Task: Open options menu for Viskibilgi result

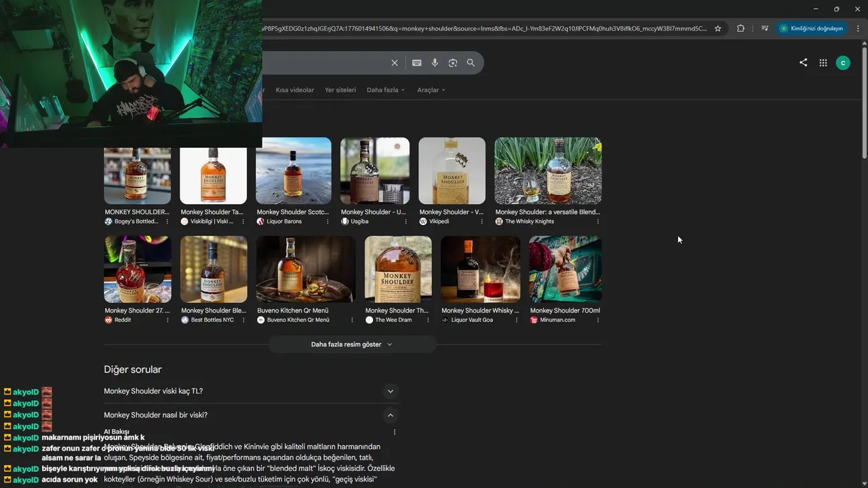Action: coord(243,222)
